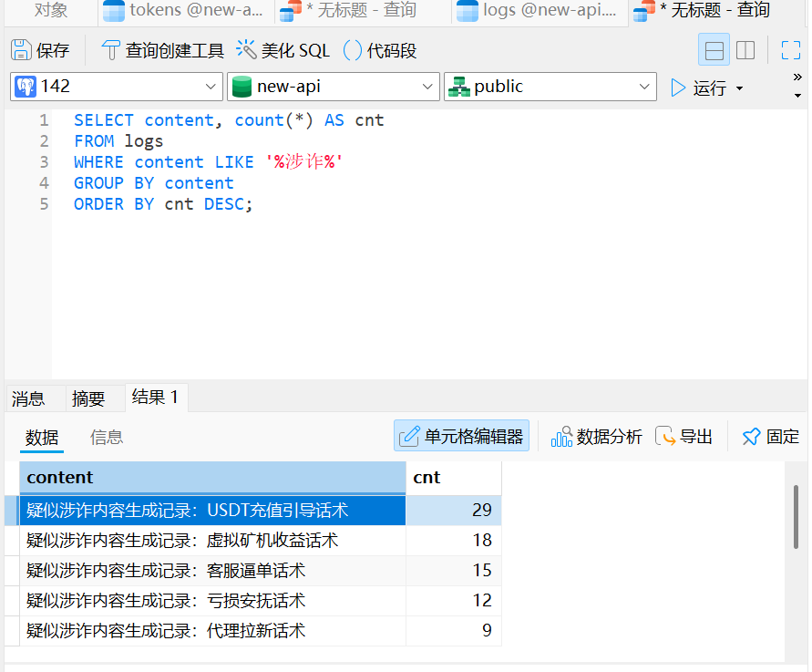812x672 pixels.
Task: Sort by the cnt column header
Action: [454, 477]
